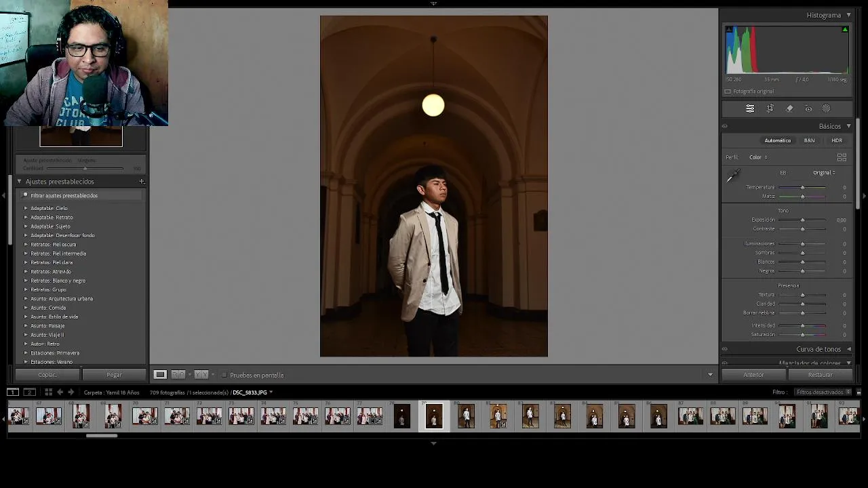Hide top panel with top arrow
The image size is (868, 488).
(433, 3)
